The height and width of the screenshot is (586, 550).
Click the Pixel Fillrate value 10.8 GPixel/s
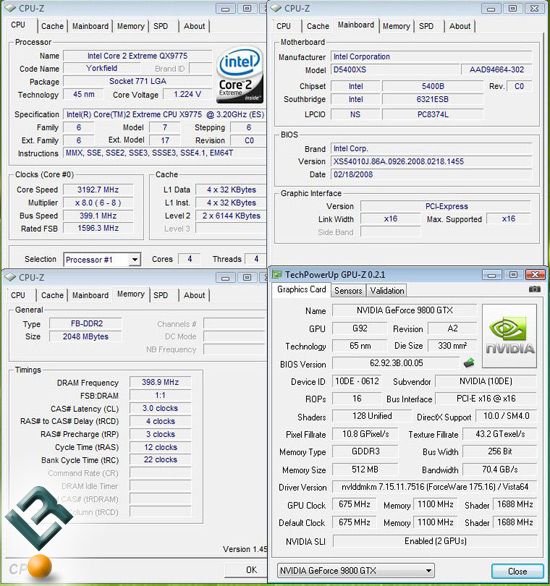[x=365, y=434]
